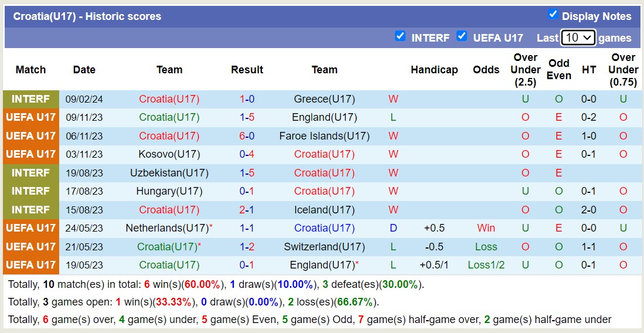The height and width of the screenshot is (333, 644).
Task: Click the date 15/08/23
Action: [84, 210]
